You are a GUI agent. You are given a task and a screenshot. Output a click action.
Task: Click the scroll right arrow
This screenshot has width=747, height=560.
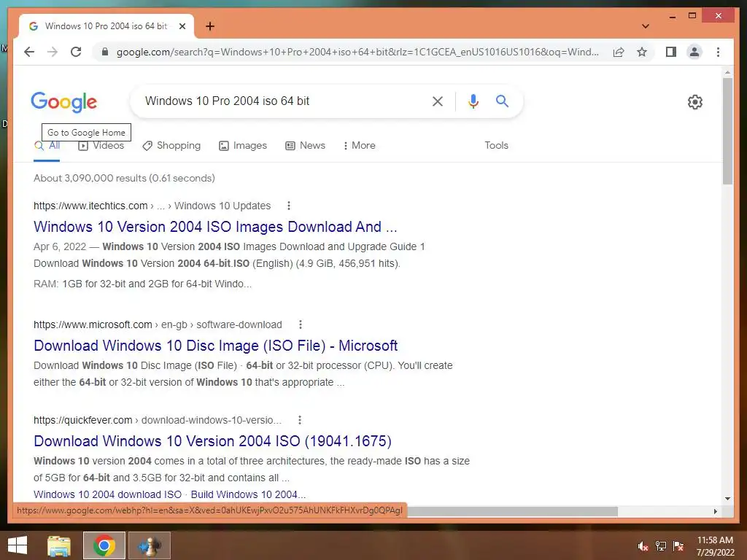click(x=716, y=511)
